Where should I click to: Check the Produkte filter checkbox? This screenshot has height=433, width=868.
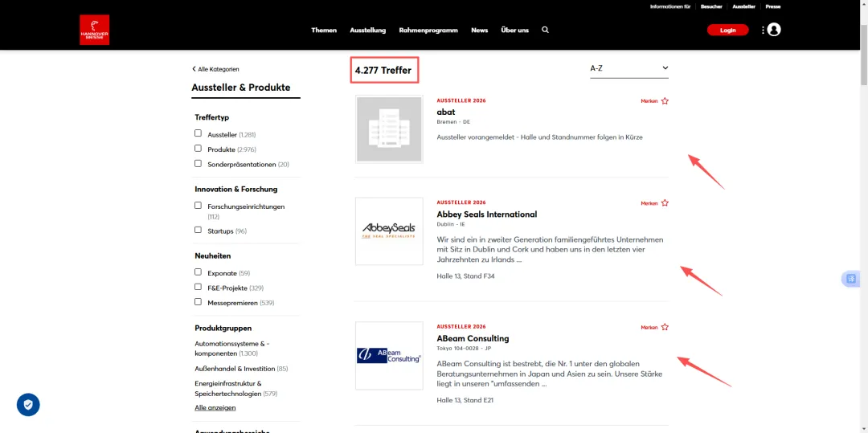tap(199, 148)
